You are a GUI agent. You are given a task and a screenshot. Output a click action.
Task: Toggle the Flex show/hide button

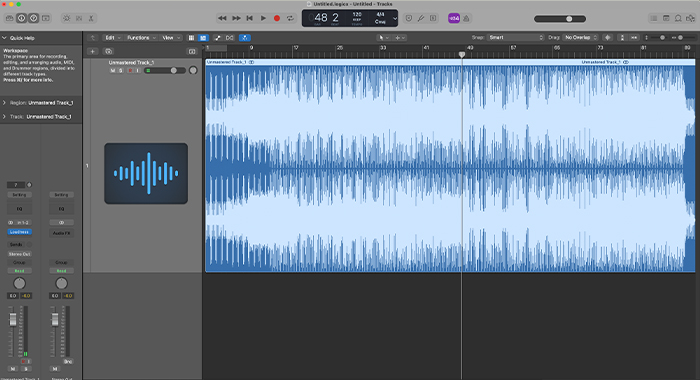[x=230, y=38]
